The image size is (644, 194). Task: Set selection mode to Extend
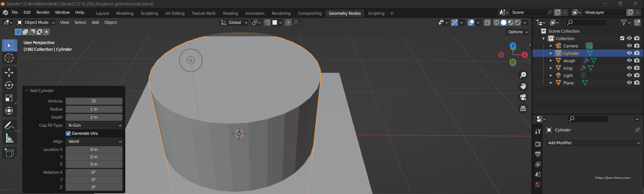click(25, 32)
